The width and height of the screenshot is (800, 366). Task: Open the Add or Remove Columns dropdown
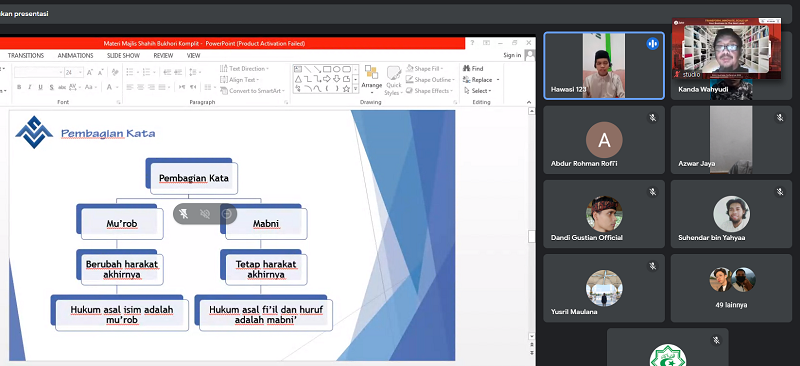[210, 87]
